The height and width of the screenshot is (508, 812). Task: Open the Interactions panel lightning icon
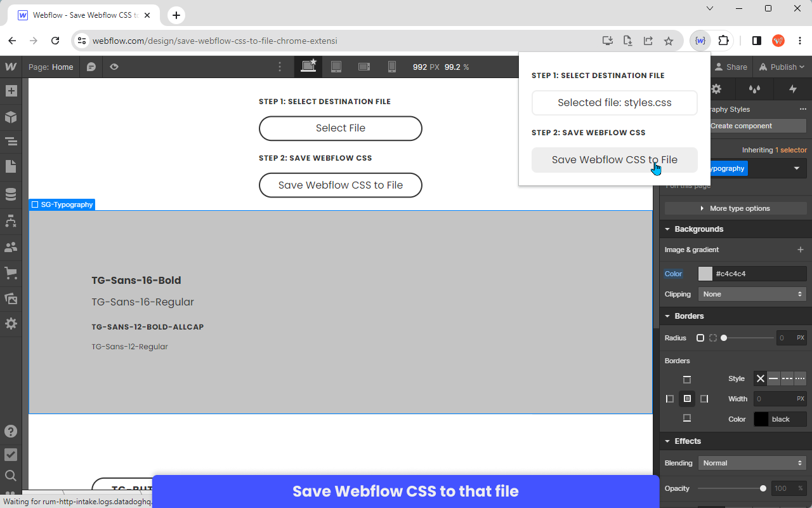tap(792, 89)
